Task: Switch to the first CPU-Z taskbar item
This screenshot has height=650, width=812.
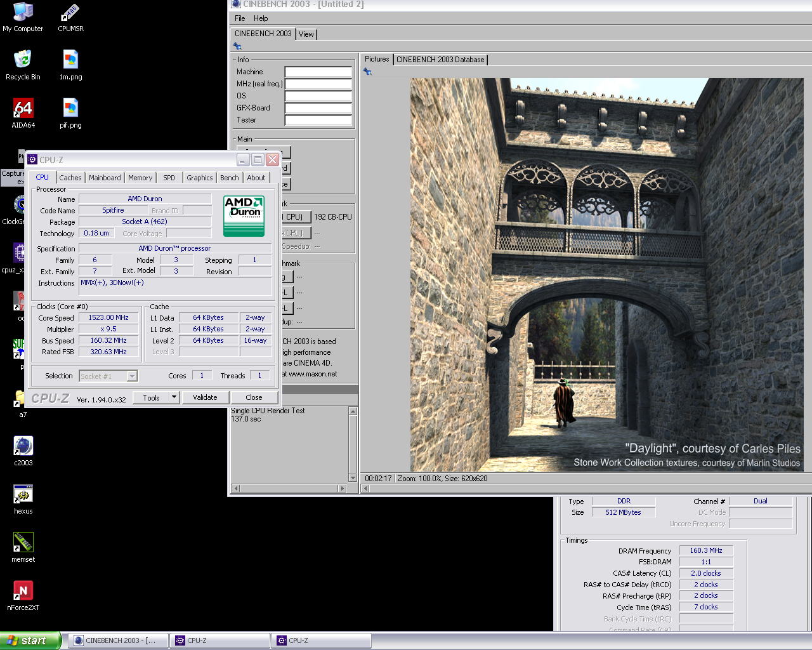Action: 219,640
